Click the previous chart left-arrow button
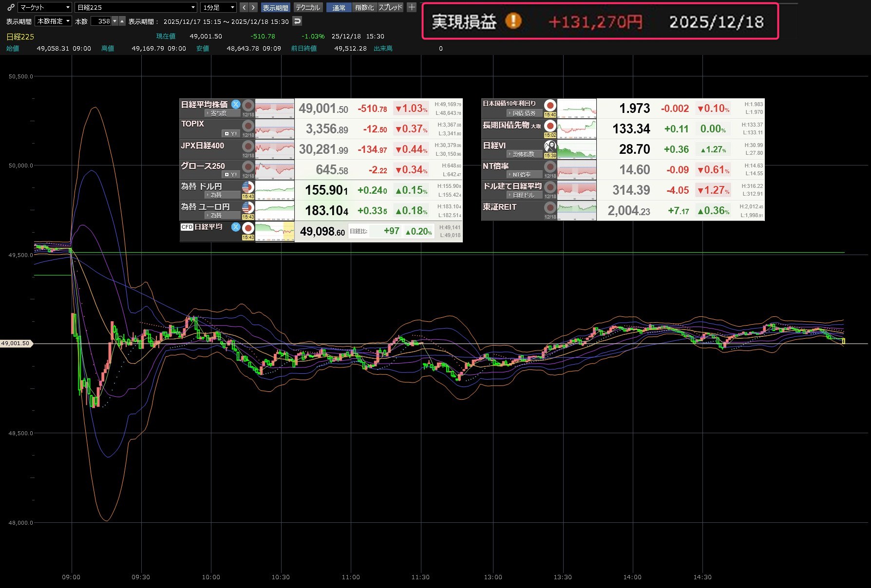 click(x=244, y=7)
